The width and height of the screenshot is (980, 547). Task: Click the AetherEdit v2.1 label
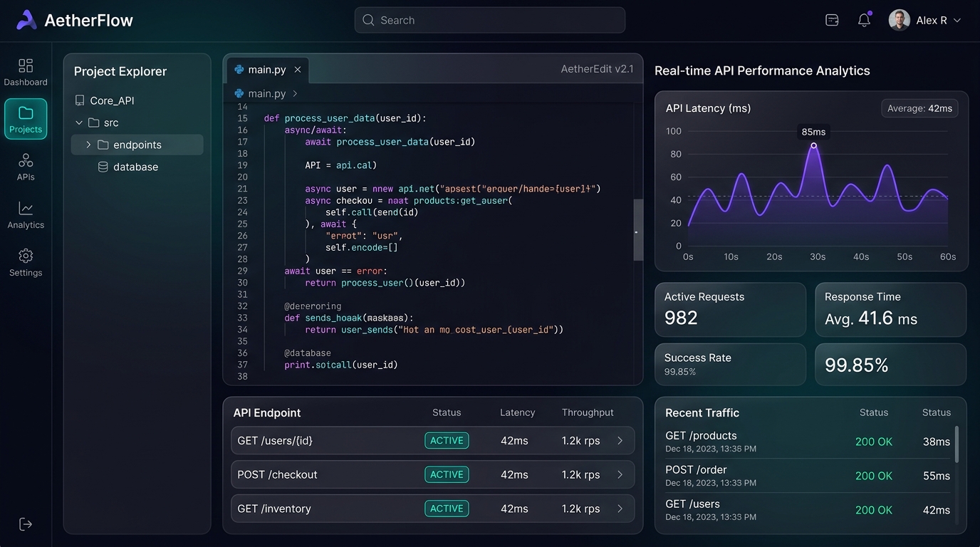point(597,69)
